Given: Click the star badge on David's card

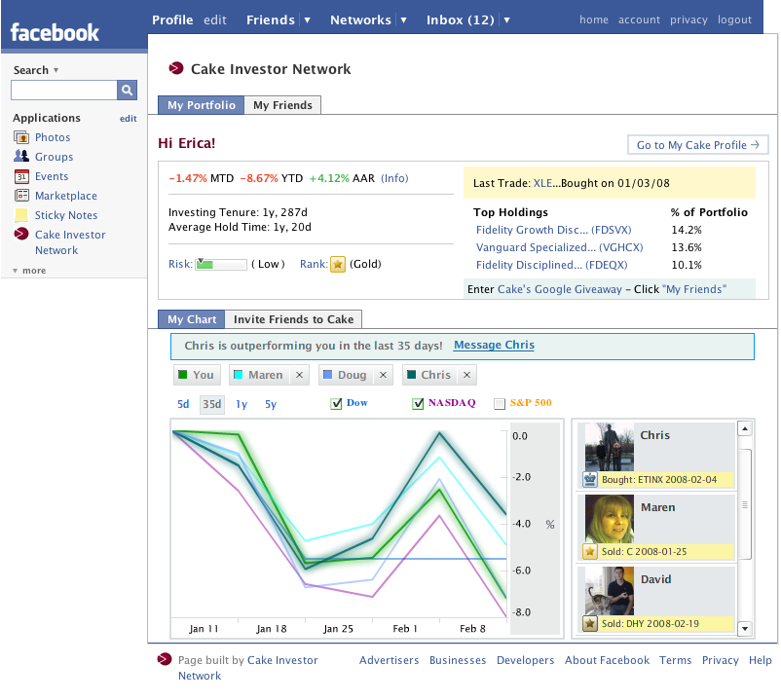Looking at the screenshot, I should coord(590,623).
